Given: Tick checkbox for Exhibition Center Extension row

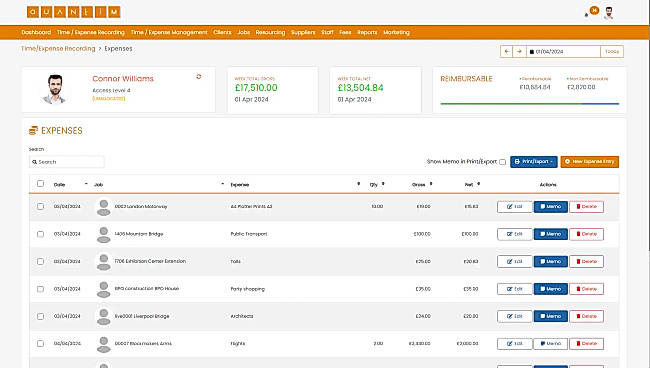Looking at the screenshot, I should click(40, 261).
